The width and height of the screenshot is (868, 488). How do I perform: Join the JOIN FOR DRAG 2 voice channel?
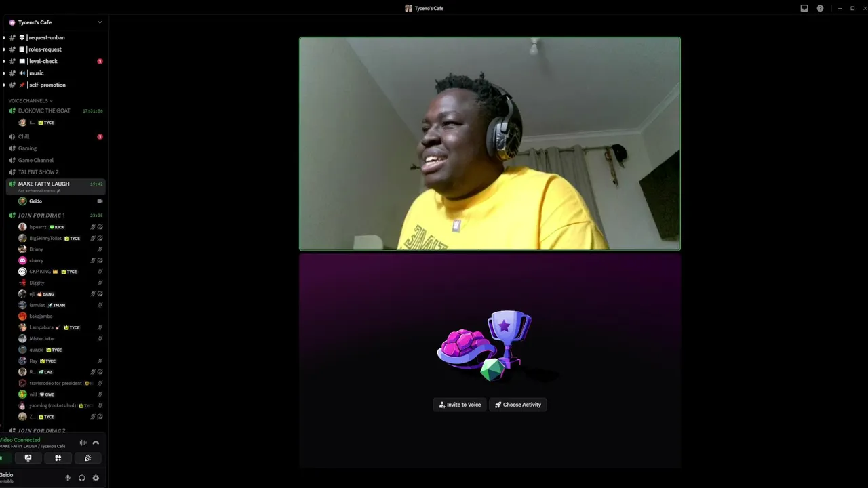coord(56,430)
